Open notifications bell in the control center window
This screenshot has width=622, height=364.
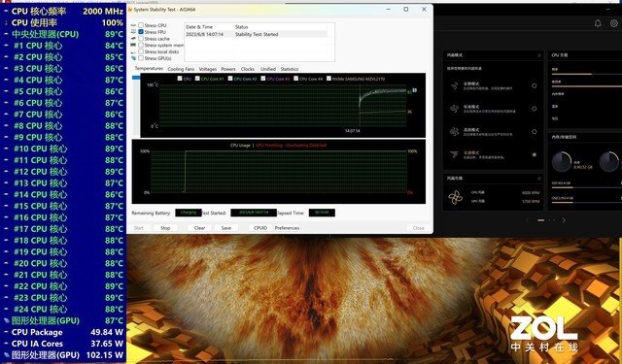click(x=598, y=23)
